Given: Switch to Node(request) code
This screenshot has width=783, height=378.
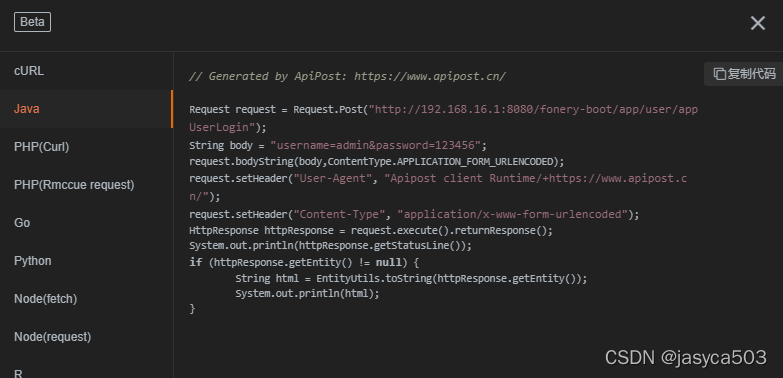Looking at the screenshot, I should [x=86, y=337].
